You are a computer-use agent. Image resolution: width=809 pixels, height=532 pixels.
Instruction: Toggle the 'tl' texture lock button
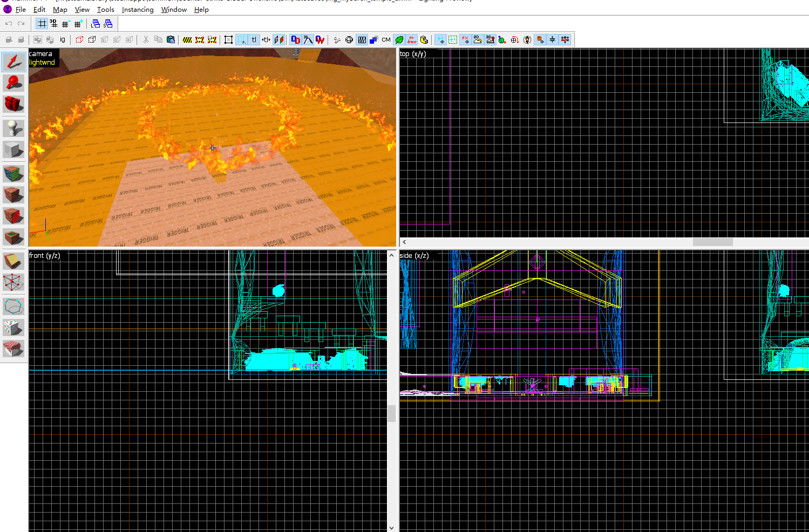(254, 39)
